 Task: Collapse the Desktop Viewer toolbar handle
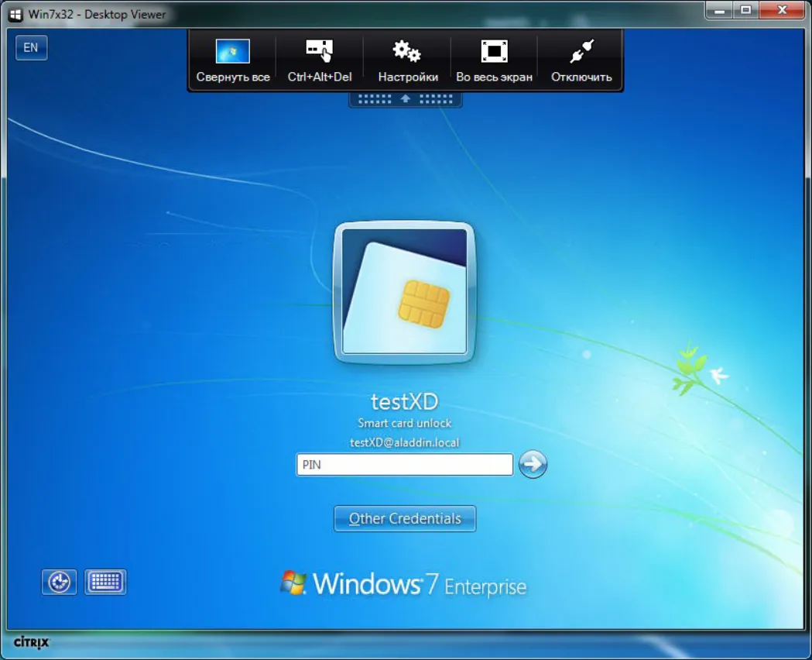point(406,99)
